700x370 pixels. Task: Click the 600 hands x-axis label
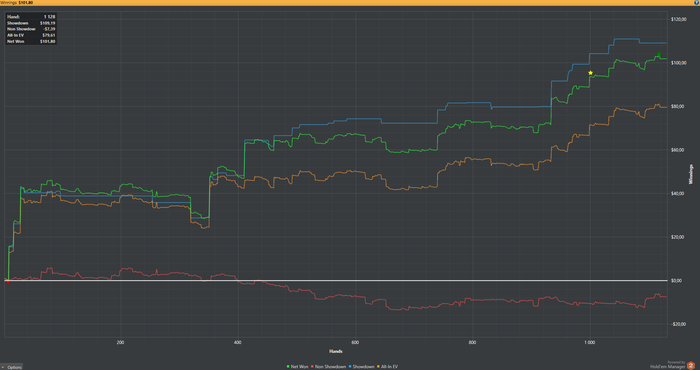[x=355, y=343]
